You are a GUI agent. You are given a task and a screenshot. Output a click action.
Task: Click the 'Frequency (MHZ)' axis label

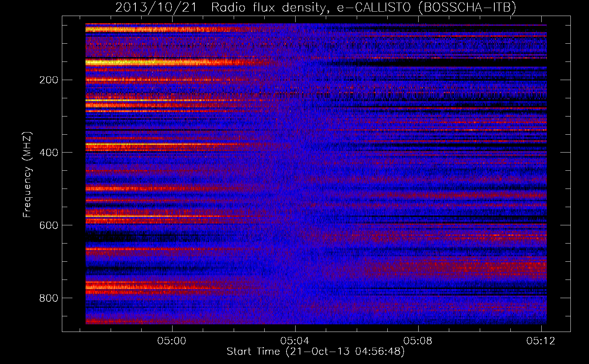(x=27, y=174)
